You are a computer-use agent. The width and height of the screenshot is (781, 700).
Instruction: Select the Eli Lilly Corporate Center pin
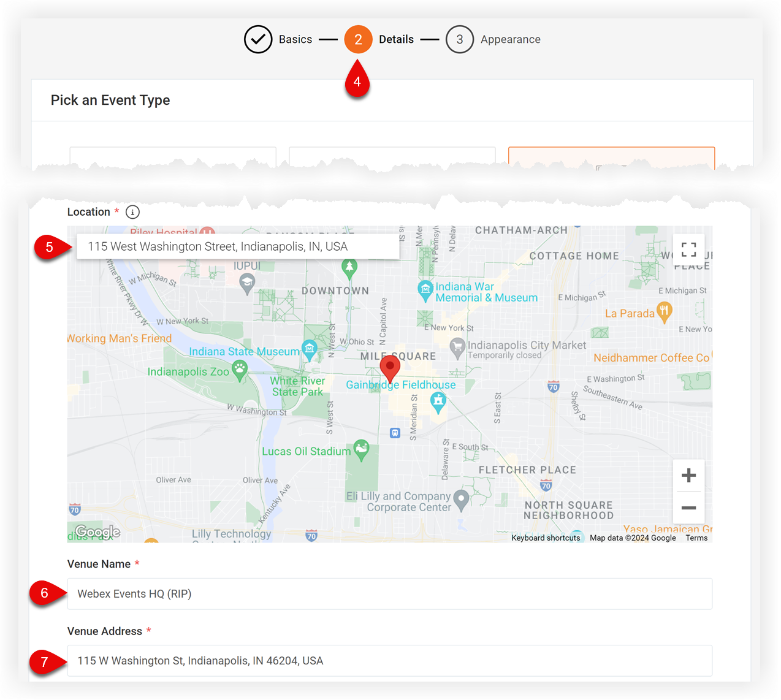461,500
